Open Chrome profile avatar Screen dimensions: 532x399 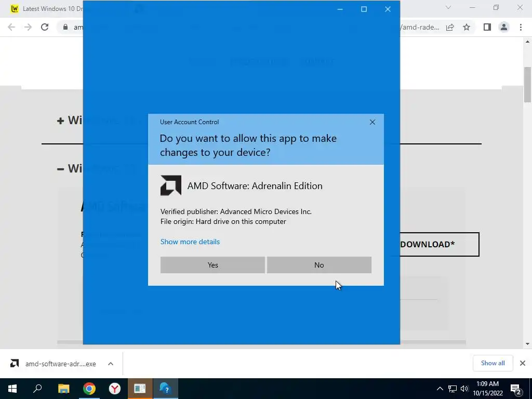pyautogui.click(x=504, y=27)
